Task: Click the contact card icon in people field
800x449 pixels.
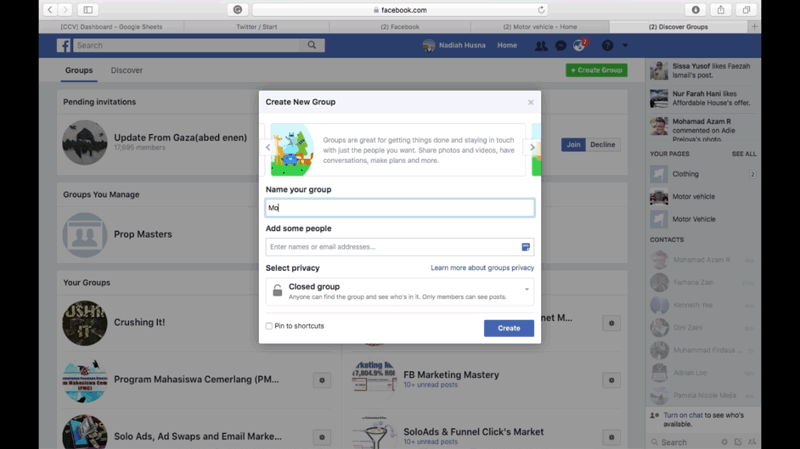Action: coord(525,247)
